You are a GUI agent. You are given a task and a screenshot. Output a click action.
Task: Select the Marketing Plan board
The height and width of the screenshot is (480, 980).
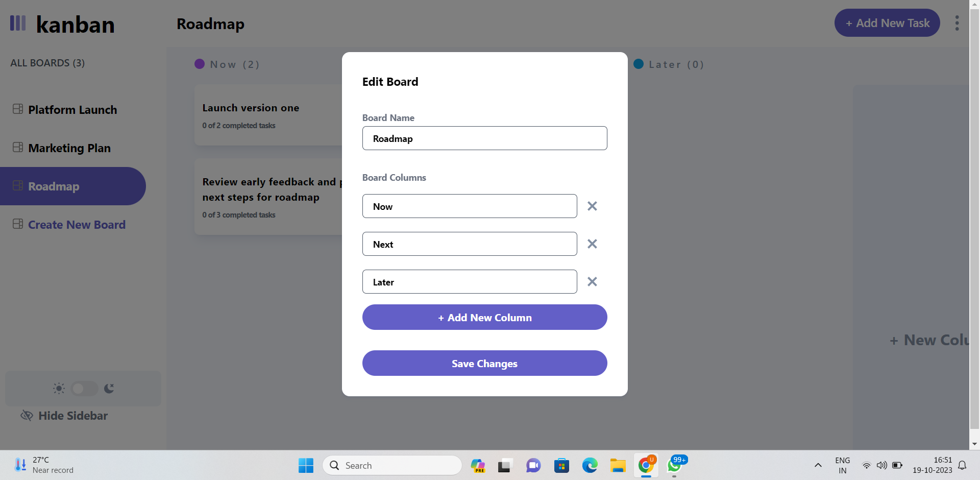pos(69,148)
